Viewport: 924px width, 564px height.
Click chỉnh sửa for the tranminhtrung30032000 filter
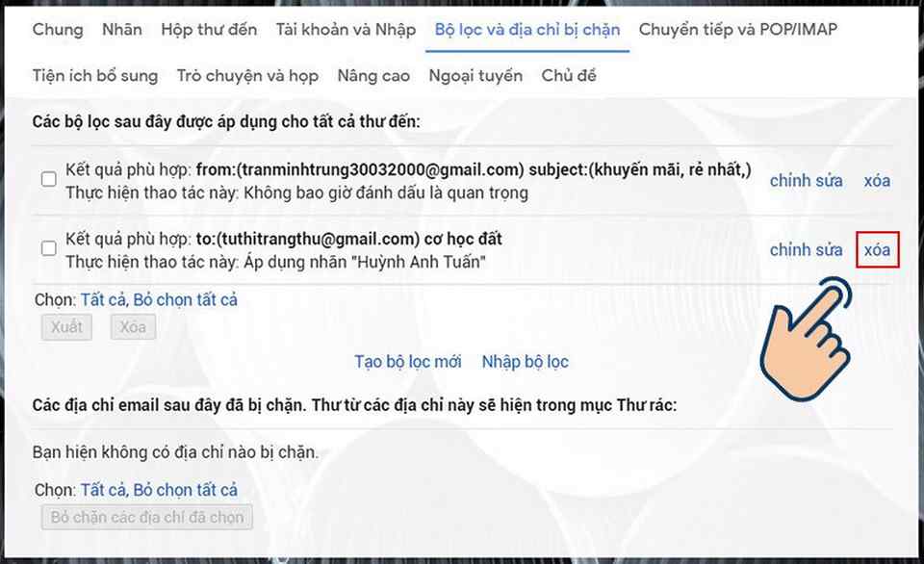806,181
